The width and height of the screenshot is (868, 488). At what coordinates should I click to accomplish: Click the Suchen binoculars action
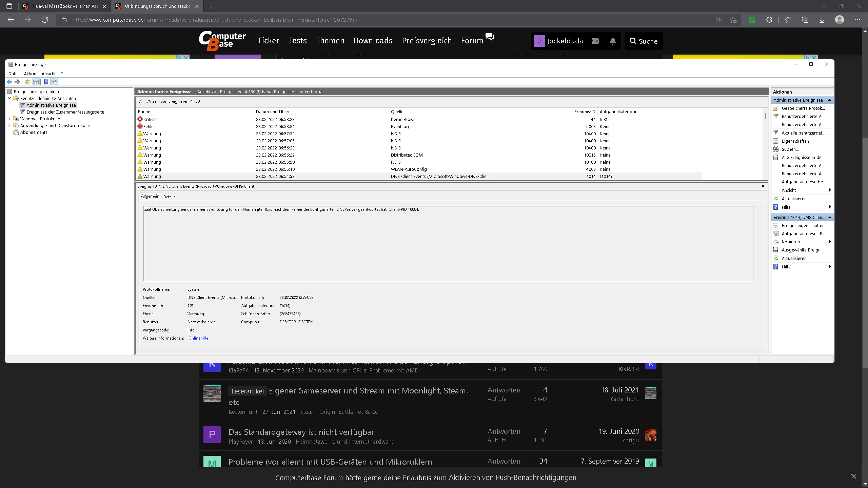pyautogui.click(x=790, y=149)
